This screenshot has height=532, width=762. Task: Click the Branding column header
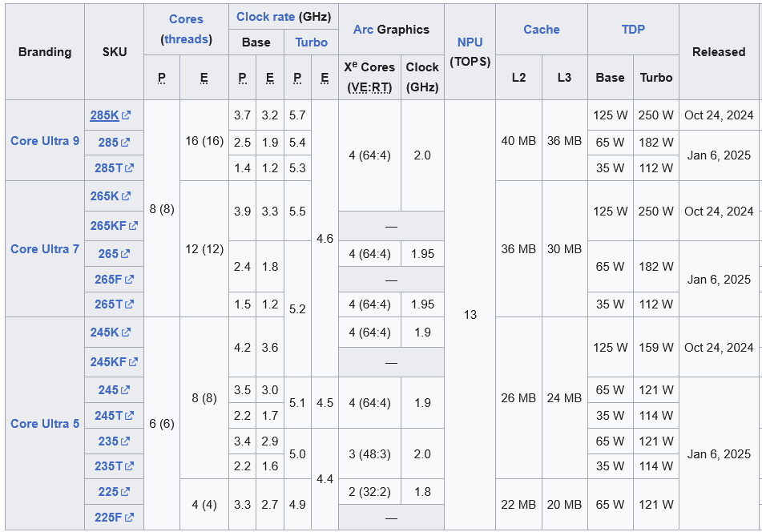click(x=45, y=52)
